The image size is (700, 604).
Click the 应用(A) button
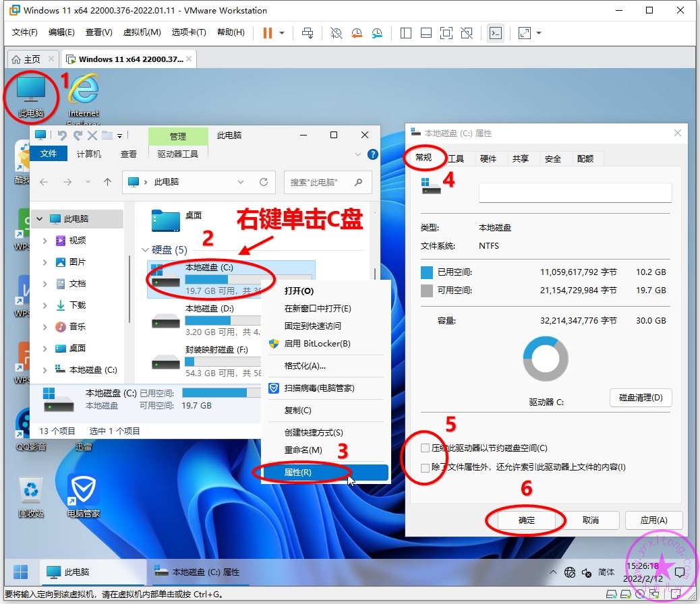tap(653, 520)
